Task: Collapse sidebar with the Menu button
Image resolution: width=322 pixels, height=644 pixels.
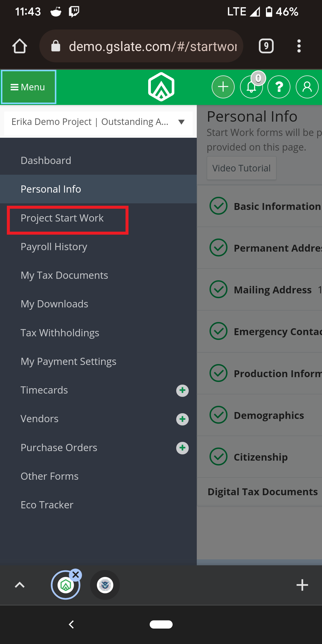Action: coord(28,87)
